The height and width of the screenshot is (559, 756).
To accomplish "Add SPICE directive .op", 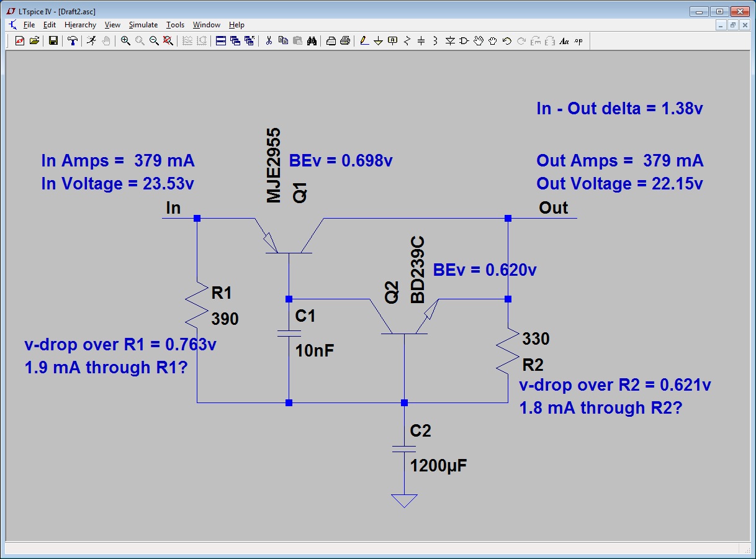I will [578, 41].
